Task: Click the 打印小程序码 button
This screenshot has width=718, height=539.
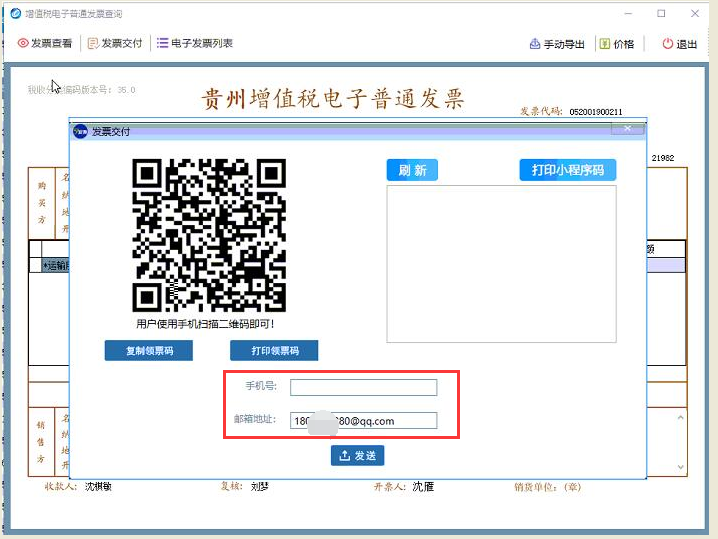Action: [567, 170]
